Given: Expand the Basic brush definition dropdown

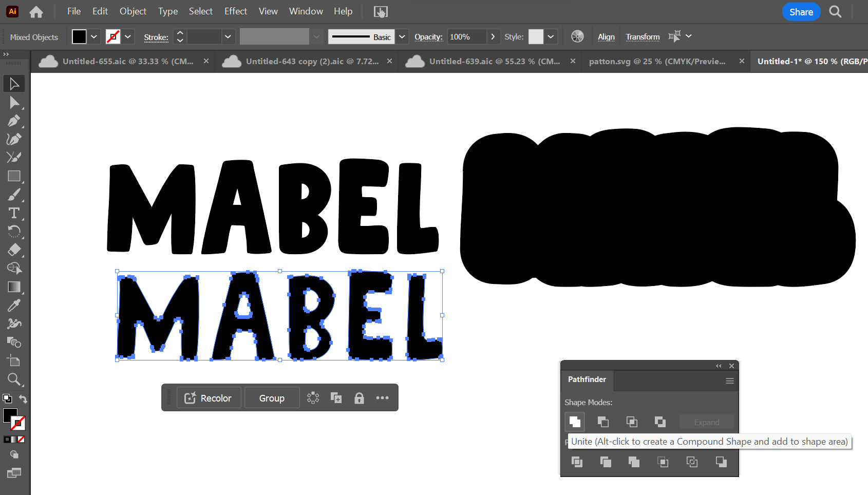Looking at the screenshot, I should (402, 37).
